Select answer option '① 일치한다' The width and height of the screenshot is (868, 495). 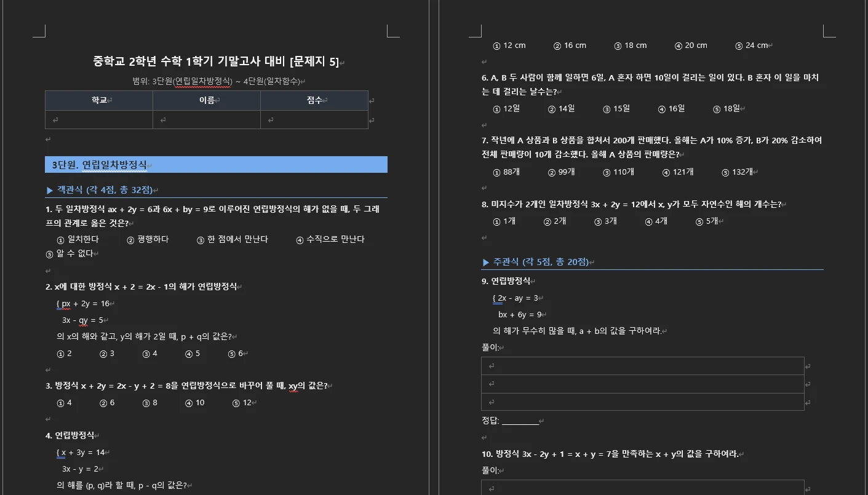pos(78,239)
